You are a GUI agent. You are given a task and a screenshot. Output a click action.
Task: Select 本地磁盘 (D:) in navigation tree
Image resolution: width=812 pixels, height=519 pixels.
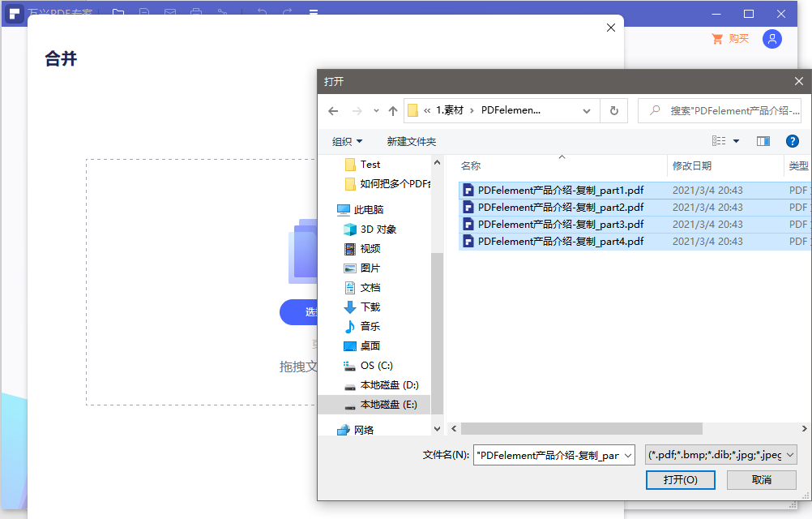(389, 384)
